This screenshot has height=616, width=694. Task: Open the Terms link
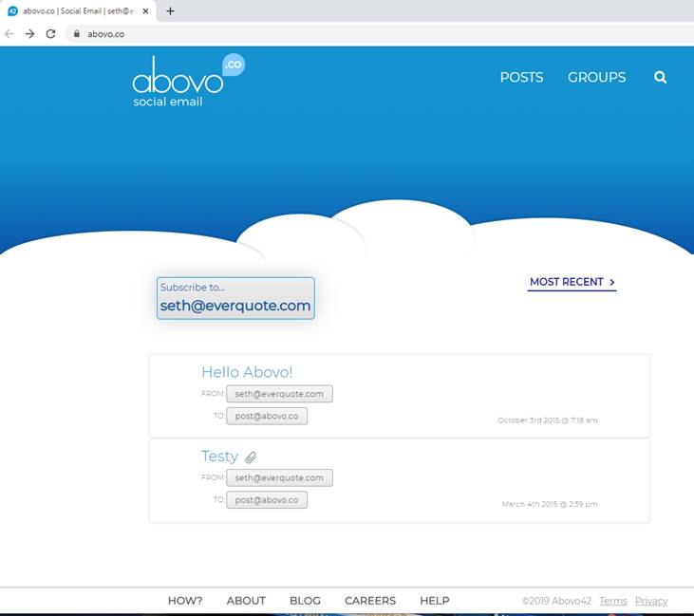pyautogui.click(x=613, y=601)
